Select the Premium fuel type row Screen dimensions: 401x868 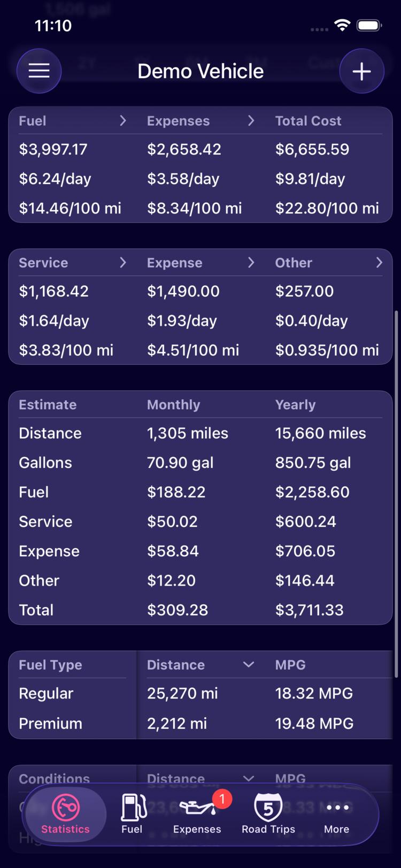click(x=200, y=724)
